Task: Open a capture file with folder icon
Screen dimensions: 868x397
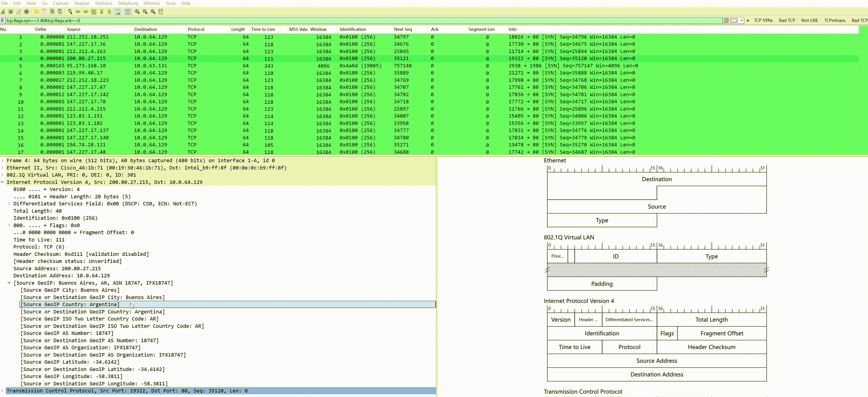Action: coord(36,11)
